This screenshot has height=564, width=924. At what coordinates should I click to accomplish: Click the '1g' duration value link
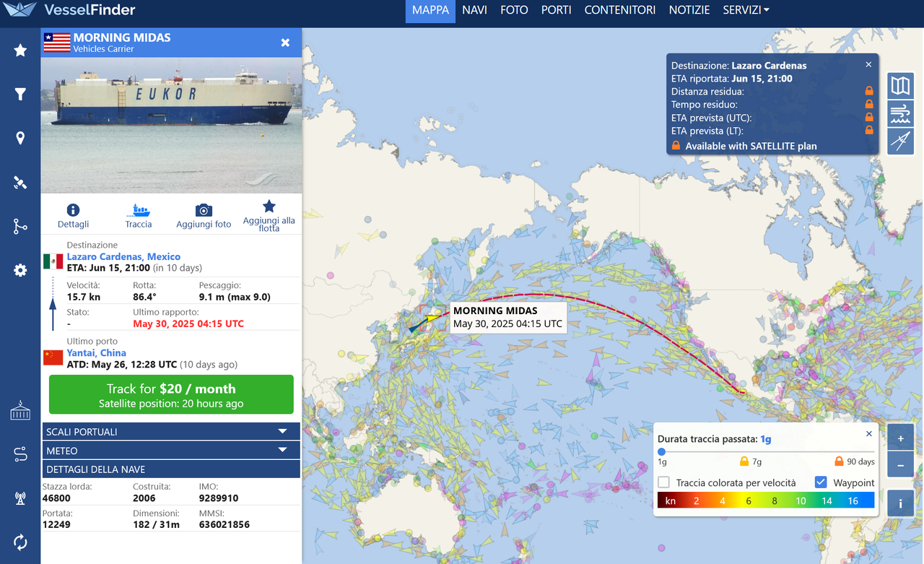[766, 439]
